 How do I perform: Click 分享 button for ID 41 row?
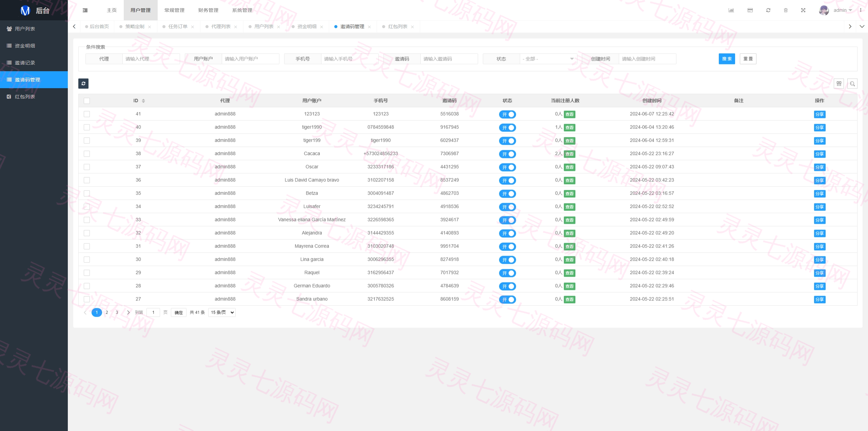[820, 114]
